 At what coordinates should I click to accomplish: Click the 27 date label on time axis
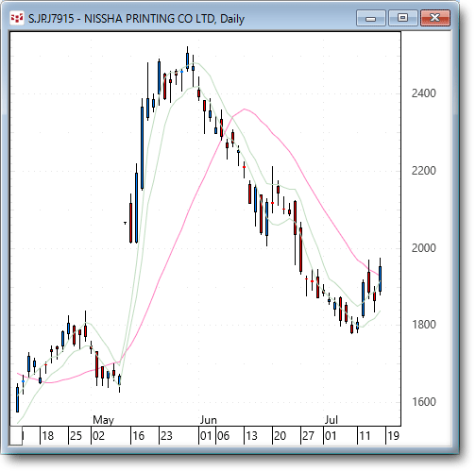tap(308, 436)
